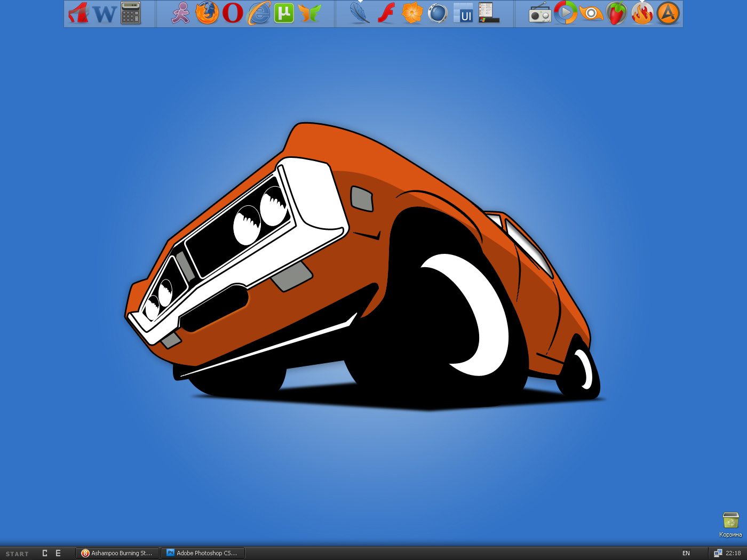The width and height of the screenshot is (747, 560).
Task: Open Mozilla Firefox from the dock
Action: 207,13
